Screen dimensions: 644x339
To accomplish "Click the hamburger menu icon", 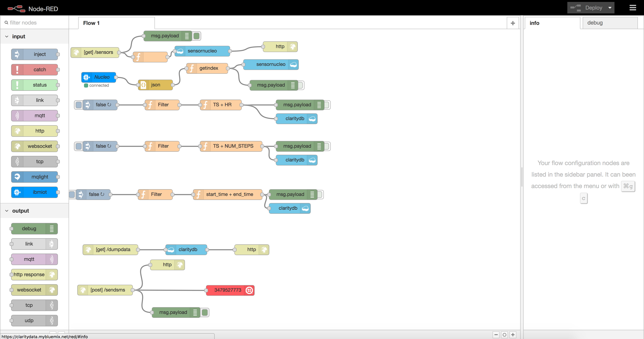I will click(632, 8).
